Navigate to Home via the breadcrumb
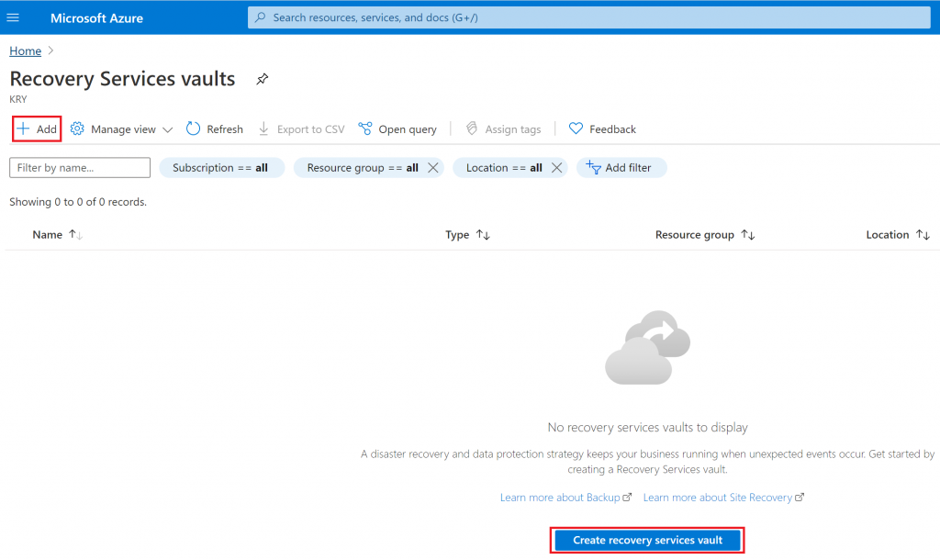The width and height of the screenshot is (940, 560). point(25,50)
